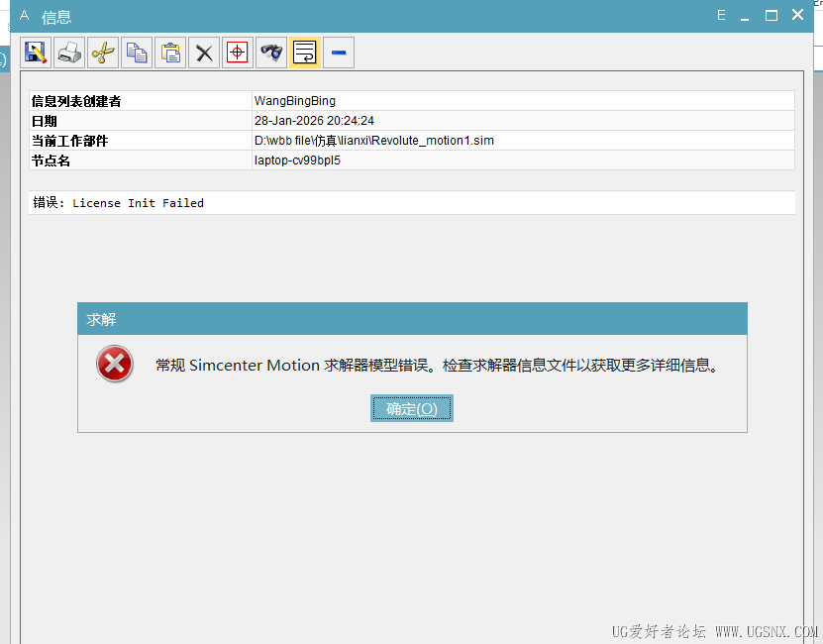Select the red crosshair target icon

[237, 52]
